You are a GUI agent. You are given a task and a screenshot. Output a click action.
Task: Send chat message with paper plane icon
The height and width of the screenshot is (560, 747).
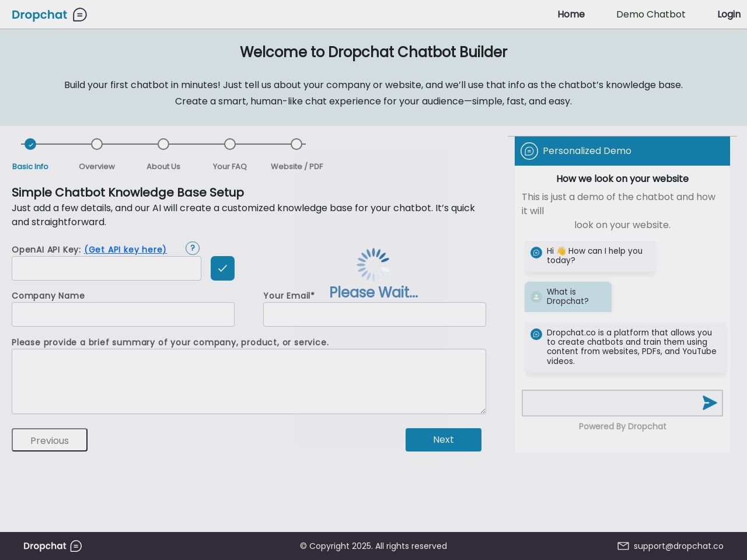pos(709,403)
